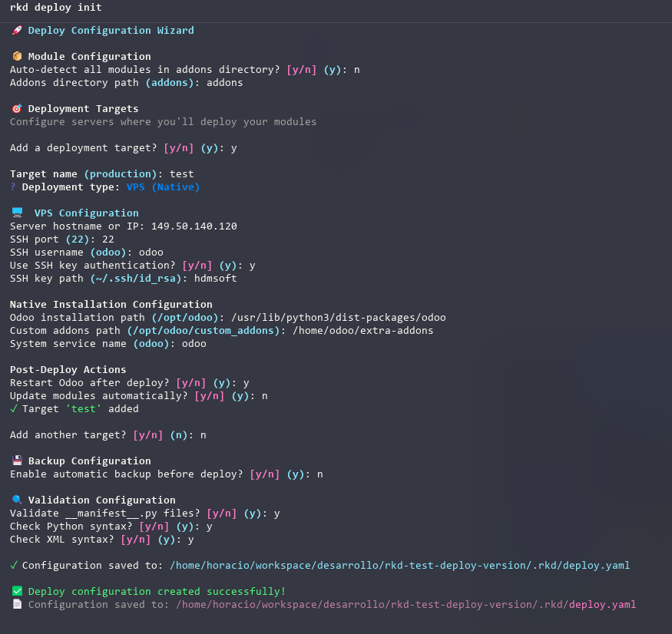Click the command text 'rkd deploy init'

pos(56,7)
